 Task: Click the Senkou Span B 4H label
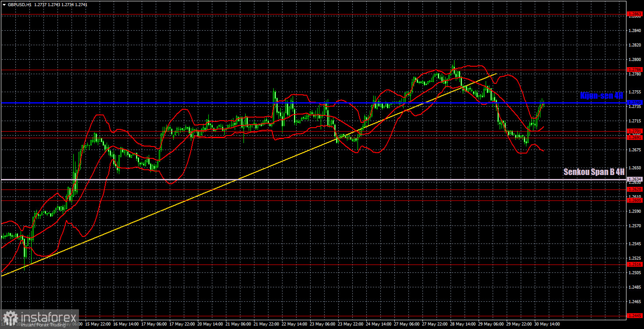pos(594,172)
